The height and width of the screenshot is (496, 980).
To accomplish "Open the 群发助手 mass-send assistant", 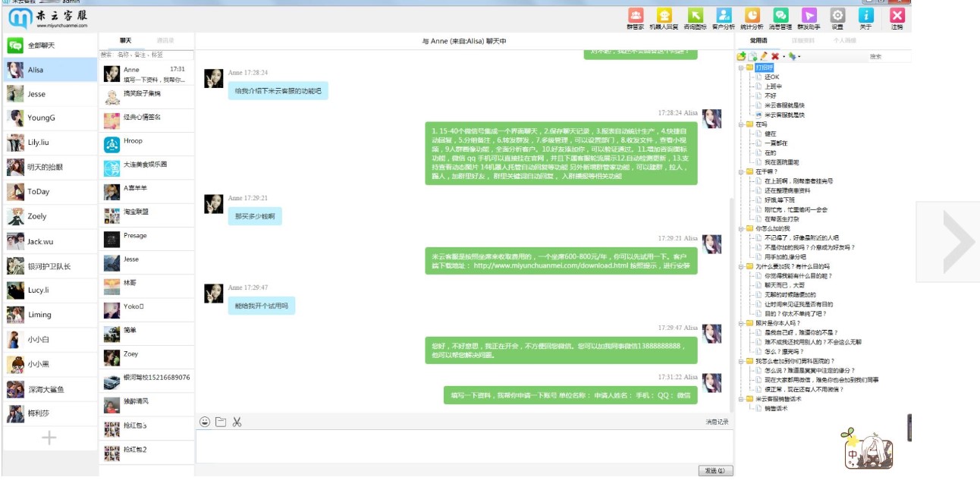I will click(809, 18).
